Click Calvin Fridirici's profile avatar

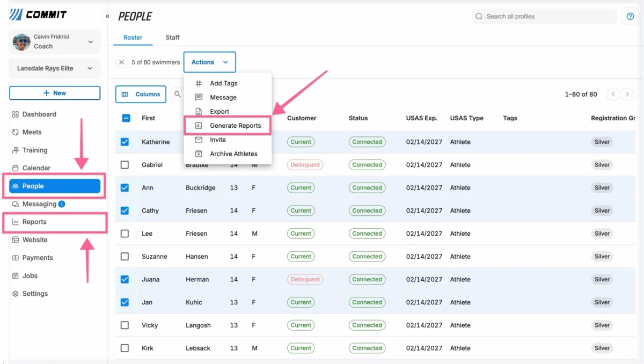[x=21, y=42]
